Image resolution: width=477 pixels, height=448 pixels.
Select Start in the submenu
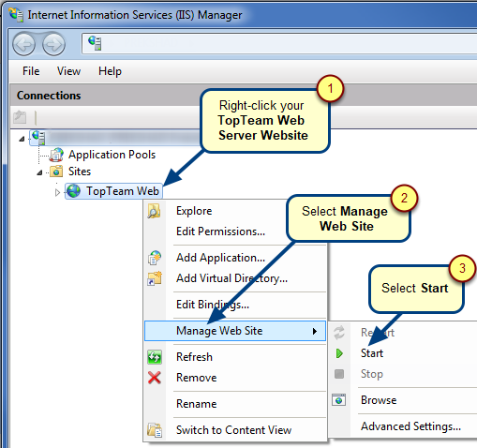(372, 353)
